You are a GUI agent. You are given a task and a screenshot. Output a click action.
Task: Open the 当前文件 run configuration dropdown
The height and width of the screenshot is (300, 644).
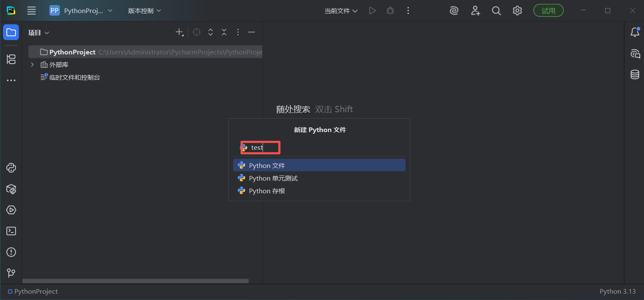(341, 11)
